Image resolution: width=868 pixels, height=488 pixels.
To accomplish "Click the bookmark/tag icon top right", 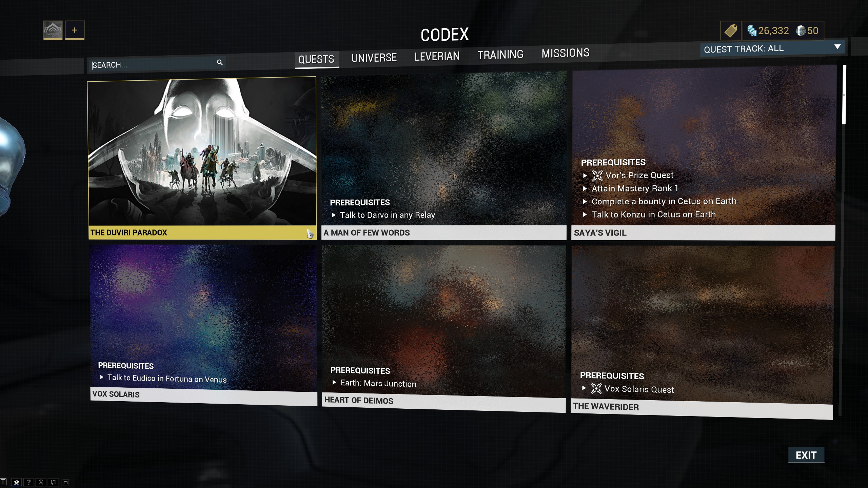I will point(730,30).
